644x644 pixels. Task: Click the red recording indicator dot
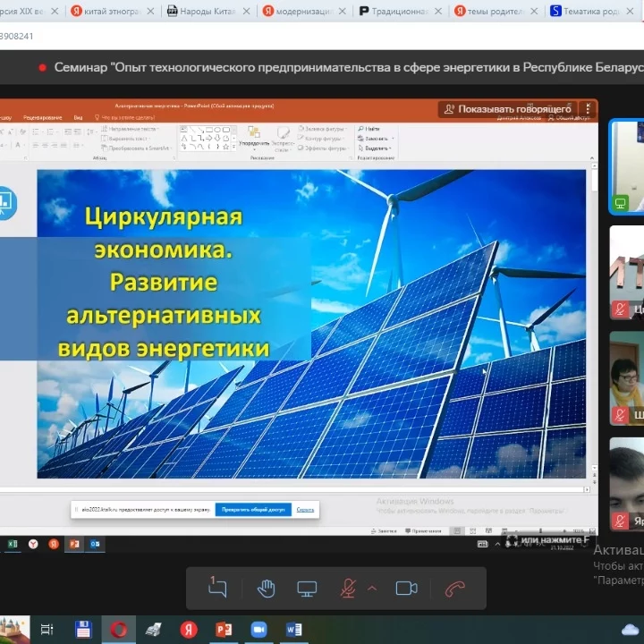(x=42, y=67)
